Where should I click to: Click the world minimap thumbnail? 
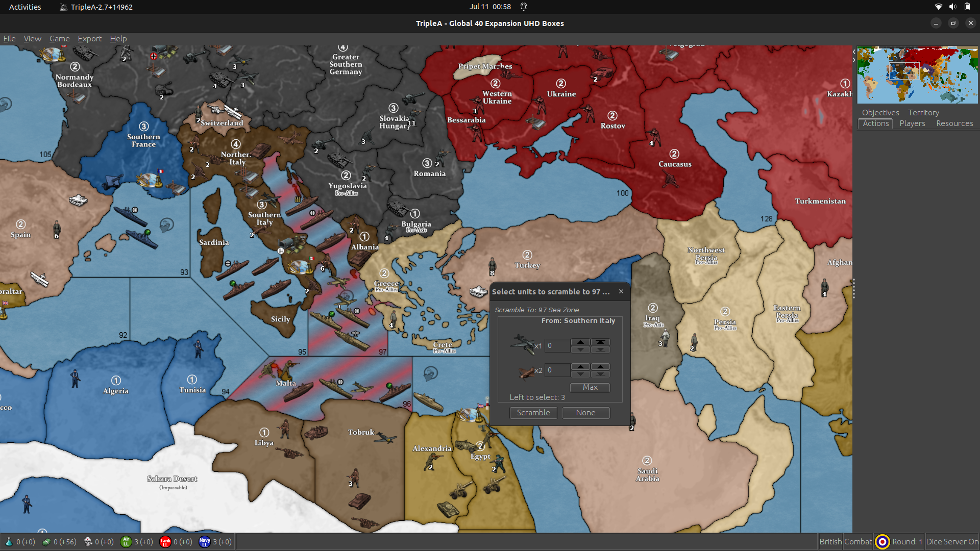click(917, 75)
